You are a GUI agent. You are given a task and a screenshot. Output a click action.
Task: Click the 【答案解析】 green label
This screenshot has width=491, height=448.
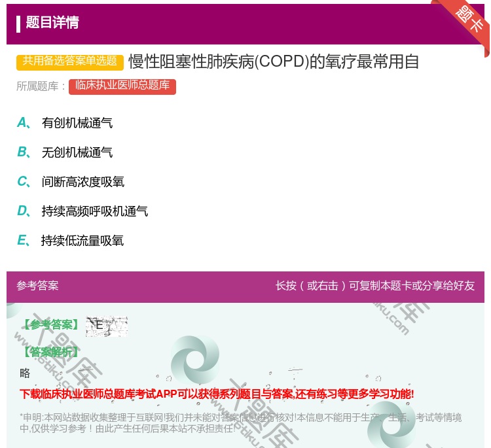coord(50,353)
